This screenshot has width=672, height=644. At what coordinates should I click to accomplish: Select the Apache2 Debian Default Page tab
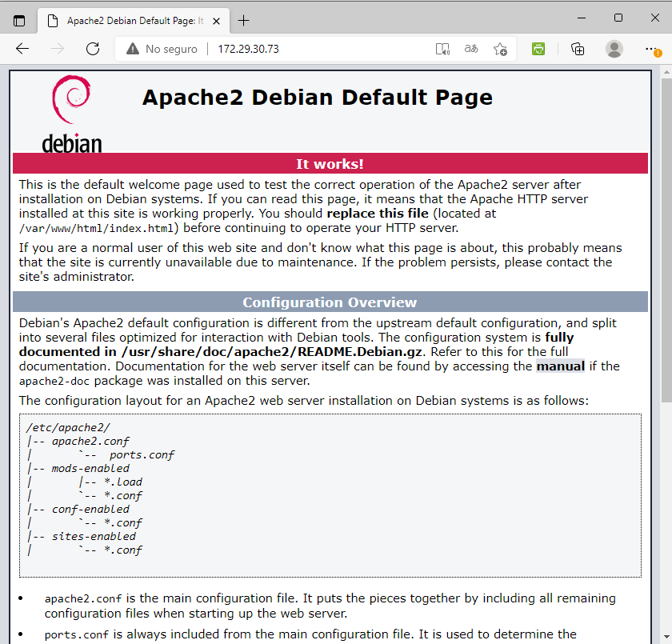click(134, 21)
